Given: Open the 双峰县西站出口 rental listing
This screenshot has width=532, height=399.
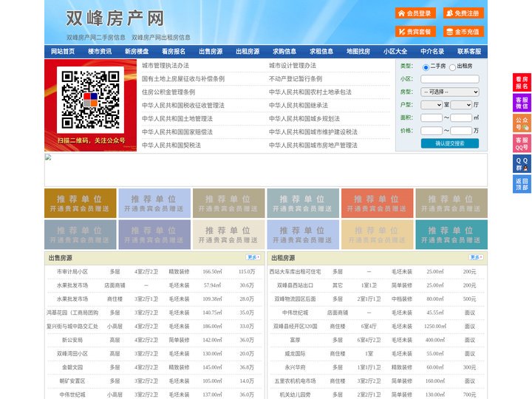Looking at the screenshot, I should pyautogui.click(x=295, y=285).
